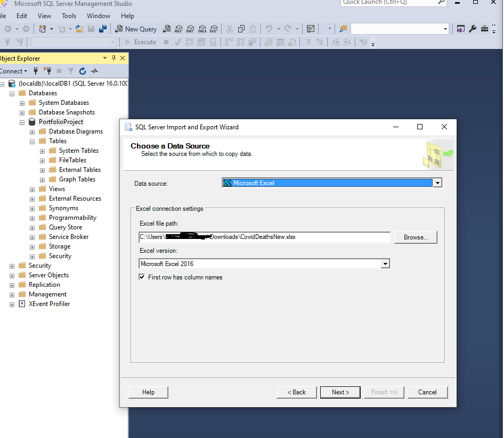Viewport: 504px width, 438px height.
Task: Uncheck First row has column names
Action: (142, 277)
